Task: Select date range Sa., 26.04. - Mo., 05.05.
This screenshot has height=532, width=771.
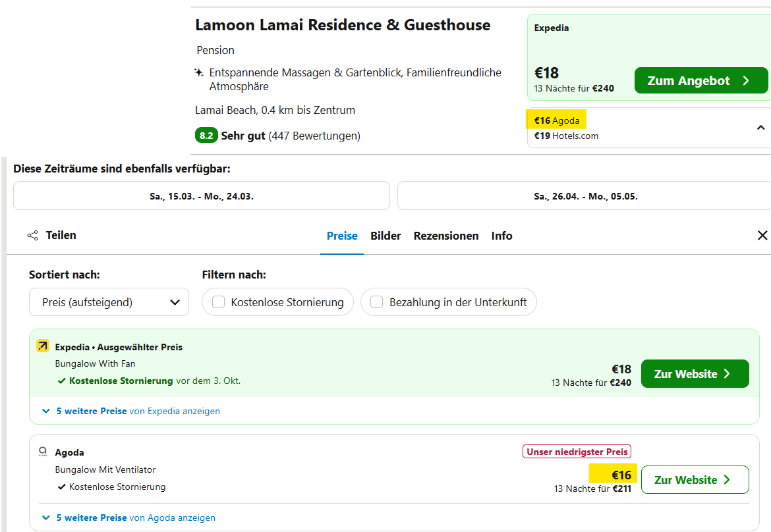Action: [585, 196]
